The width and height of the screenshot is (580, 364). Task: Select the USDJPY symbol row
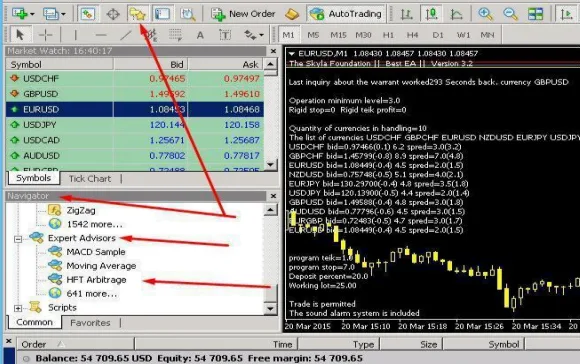tap(135, 125)
